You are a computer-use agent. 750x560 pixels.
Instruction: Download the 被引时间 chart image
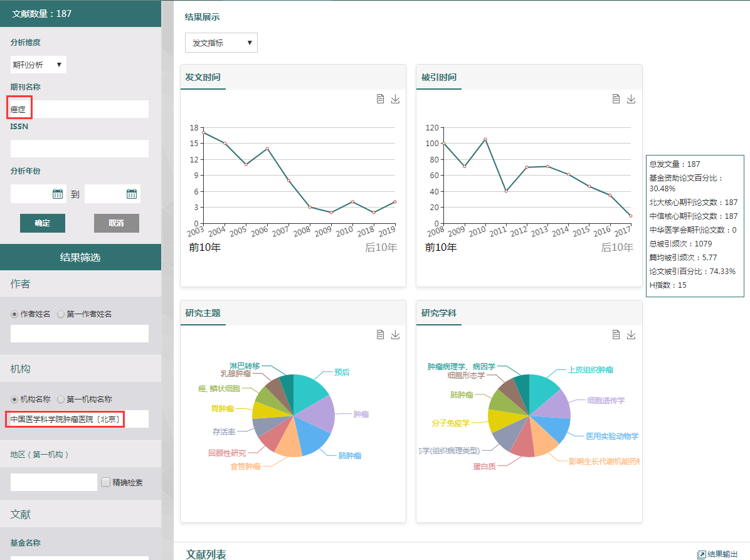tap(631, 99)
